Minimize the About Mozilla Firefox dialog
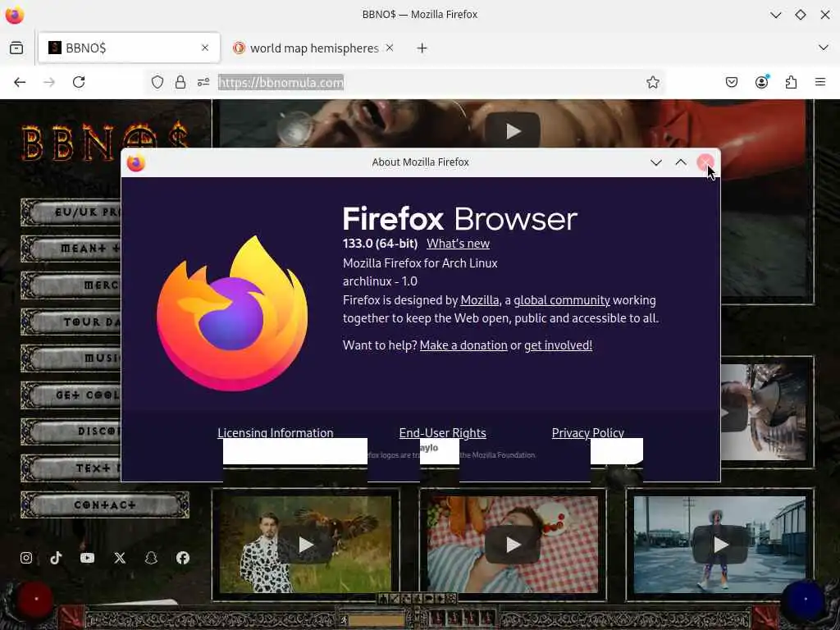The width and height of the screenshot is (840, 630). tap(655, 162)
